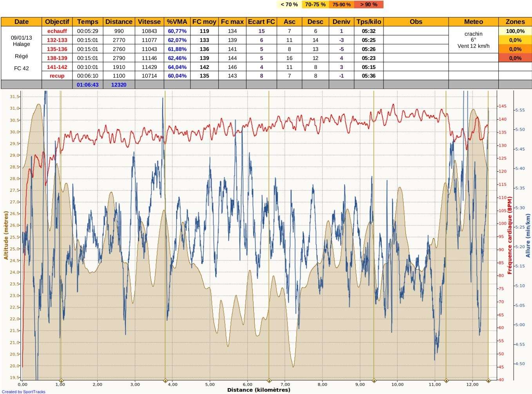Click the 'Tps/kilo' column header
Screen dimensions: 532x394
pos(369,22)
